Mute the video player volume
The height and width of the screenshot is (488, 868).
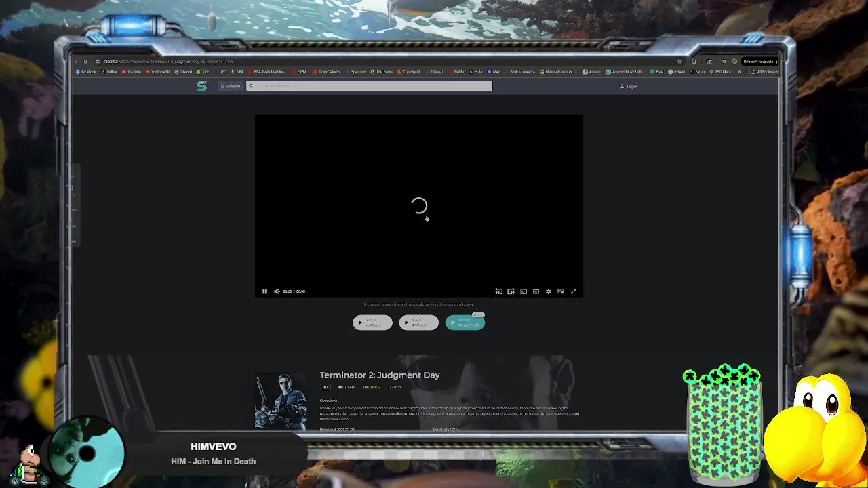tap(277, 291)
